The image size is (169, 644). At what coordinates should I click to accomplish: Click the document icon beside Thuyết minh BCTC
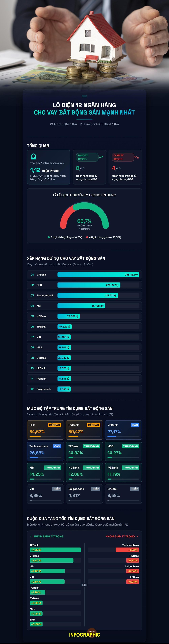[81, 124]
